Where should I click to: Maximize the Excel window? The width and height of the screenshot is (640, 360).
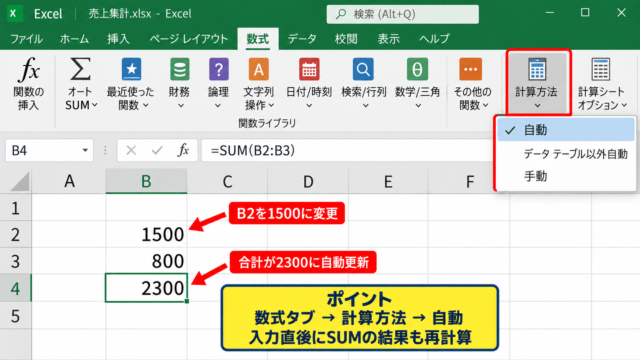[585, 13]
